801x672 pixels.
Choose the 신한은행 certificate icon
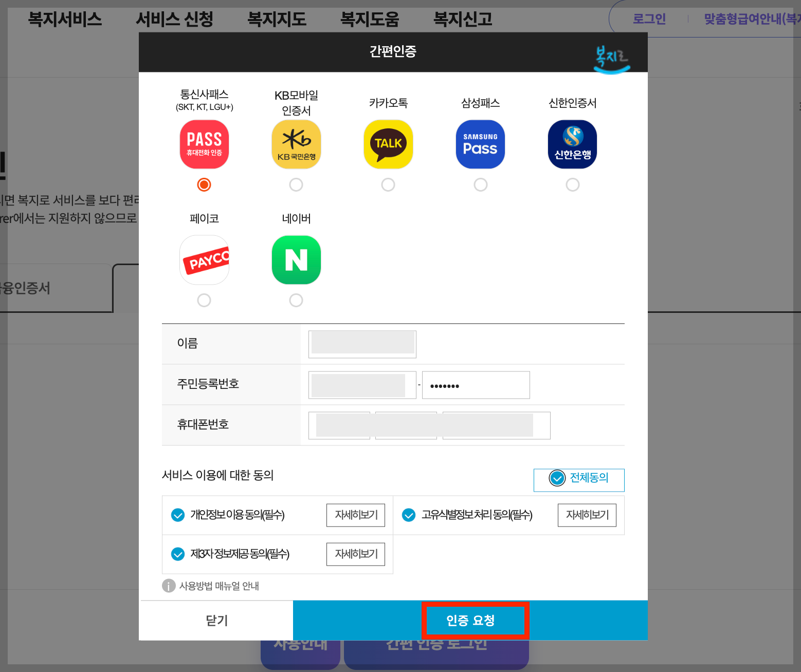(x=572, y=144)
